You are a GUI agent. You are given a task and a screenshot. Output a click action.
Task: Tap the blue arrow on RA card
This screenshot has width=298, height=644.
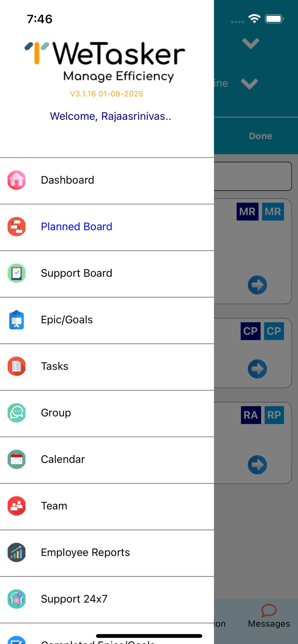tap(257, 465)
